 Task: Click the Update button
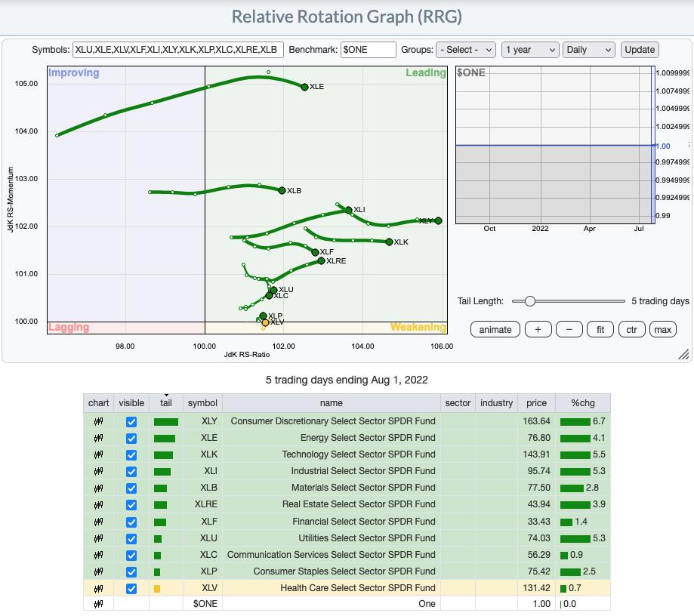640,50
